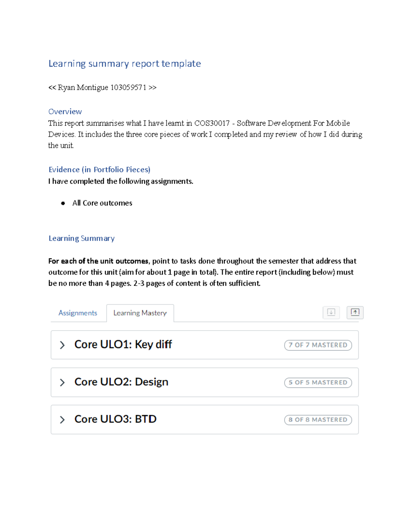411x532 pixels.
Task: Click the Overview heading
Action: pyautogui.click(x=65, y=111)
